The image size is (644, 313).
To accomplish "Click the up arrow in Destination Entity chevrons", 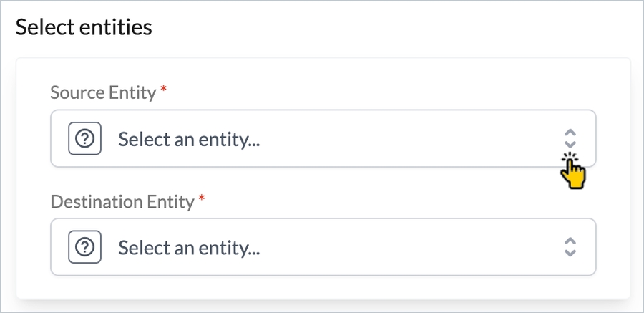I will pos(570,241).
